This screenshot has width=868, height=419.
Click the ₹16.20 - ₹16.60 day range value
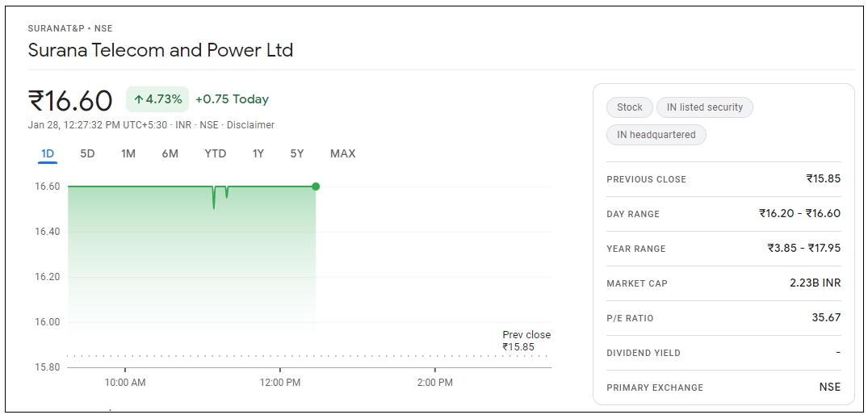point(800,214)
